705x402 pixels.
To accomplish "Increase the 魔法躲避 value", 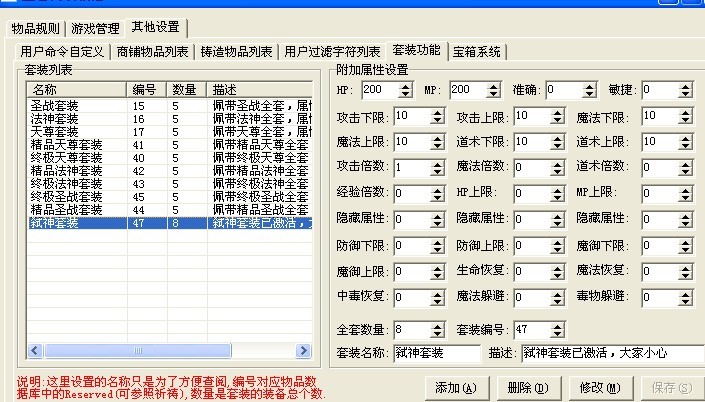I will click(x=558, y=294).
